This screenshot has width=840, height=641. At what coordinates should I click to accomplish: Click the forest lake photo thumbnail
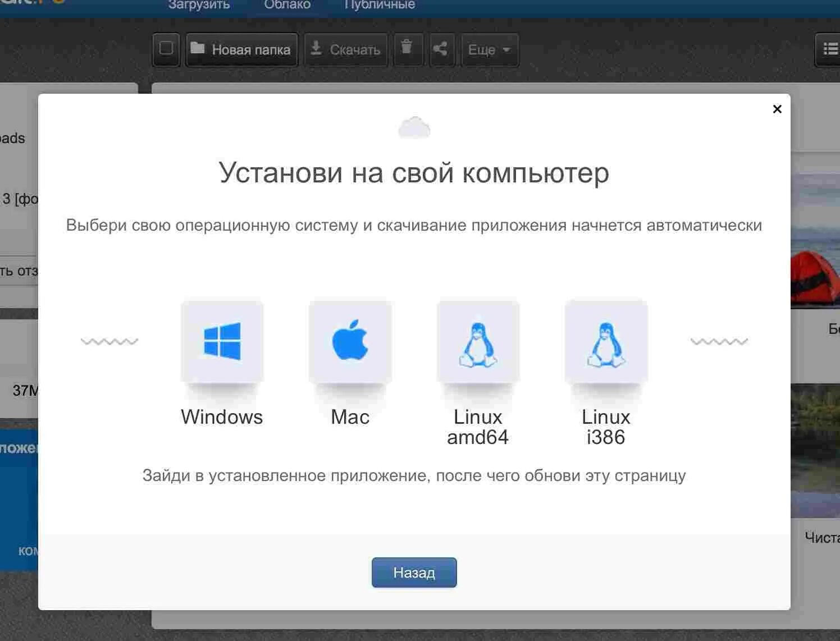click(x=815, y=451)
